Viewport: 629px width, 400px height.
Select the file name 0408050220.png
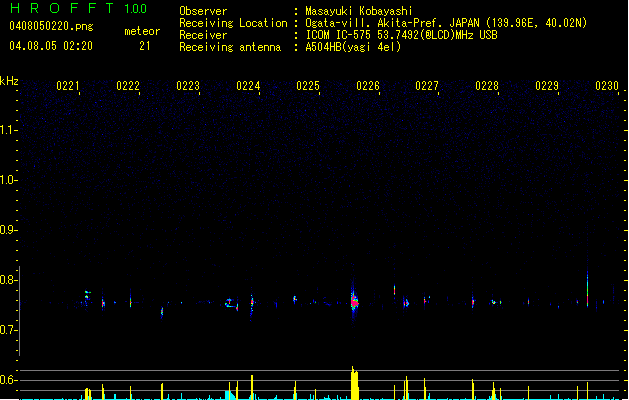pyautogui.click(x=51, y=26)
